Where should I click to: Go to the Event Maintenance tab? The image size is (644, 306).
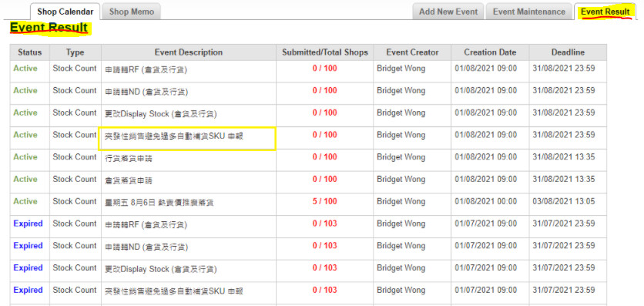point(529,12)
